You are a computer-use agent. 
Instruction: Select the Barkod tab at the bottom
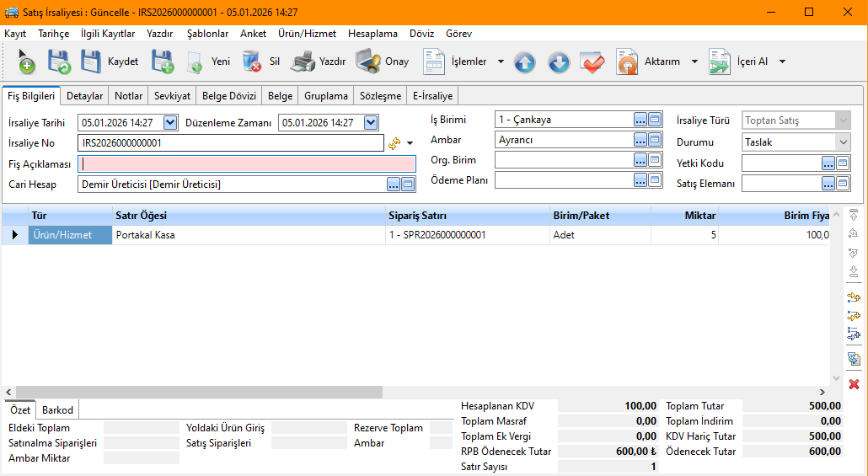(58, 410)
